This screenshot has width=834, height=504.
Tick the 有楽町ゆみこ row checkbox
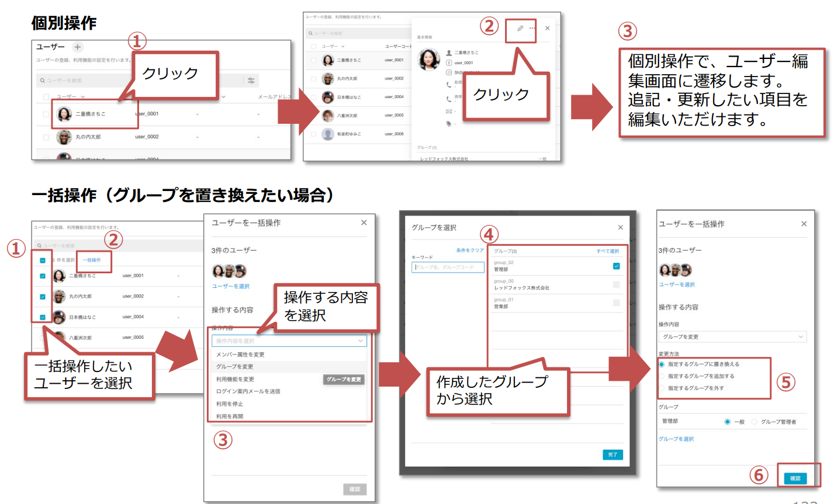click(314, 134)
